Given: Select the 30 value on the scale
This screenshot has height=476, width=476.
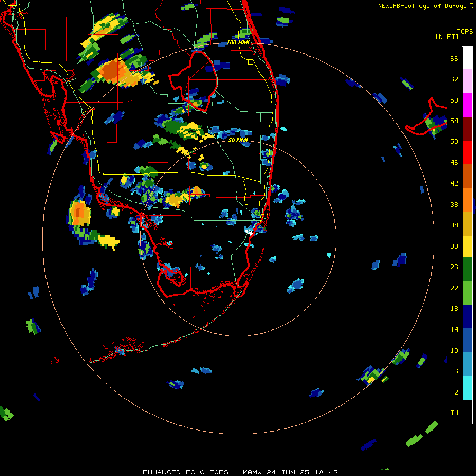Looking at the screenshot, I should coord(454,246).
